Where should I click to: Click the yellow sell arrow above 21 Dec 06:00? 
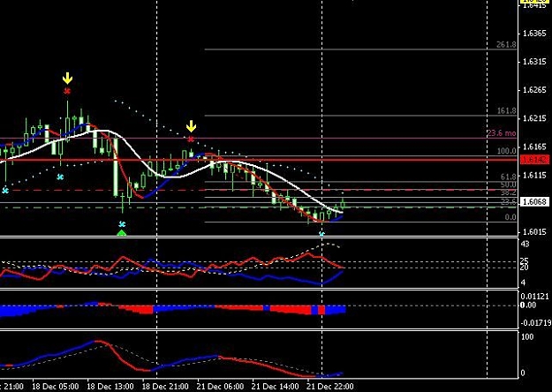pos(191,126)
